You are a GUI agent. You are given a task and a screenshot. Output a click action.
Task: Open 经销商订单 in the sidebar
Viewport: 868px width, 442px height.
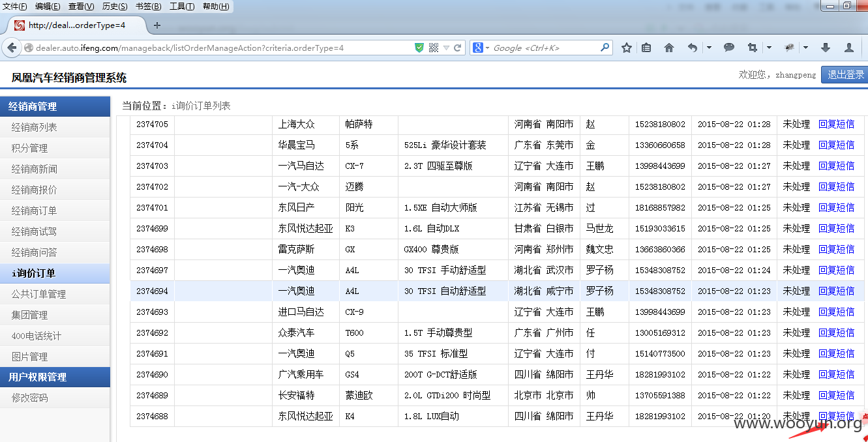click(x=55, y=211)
